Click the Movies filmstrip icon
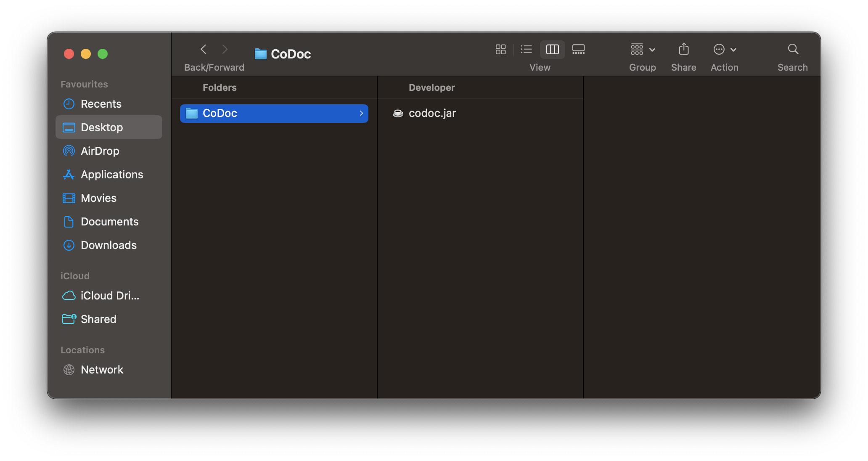This screenshot has width=868, height=461. click(x=69, y=198)
